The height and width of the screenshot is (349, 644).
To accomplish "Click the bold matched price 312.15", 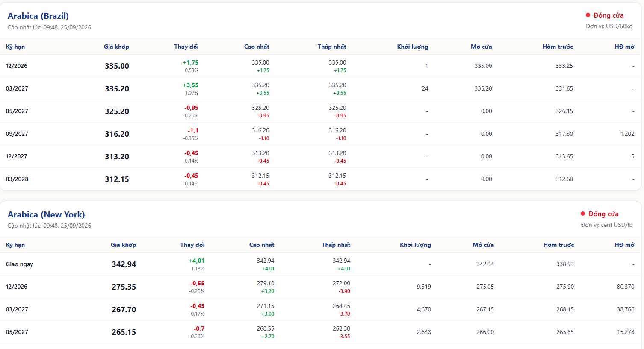I will click(117, 179).
